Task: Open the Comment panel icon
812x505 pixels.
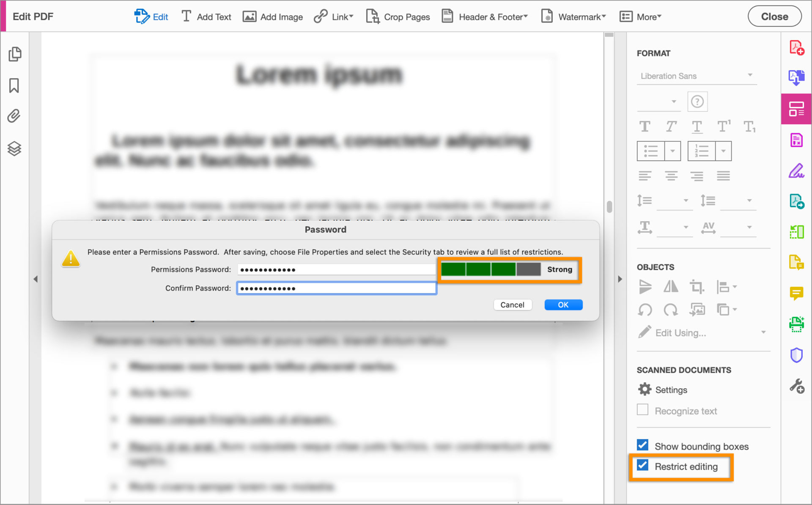Action: (x=797, y=294)
